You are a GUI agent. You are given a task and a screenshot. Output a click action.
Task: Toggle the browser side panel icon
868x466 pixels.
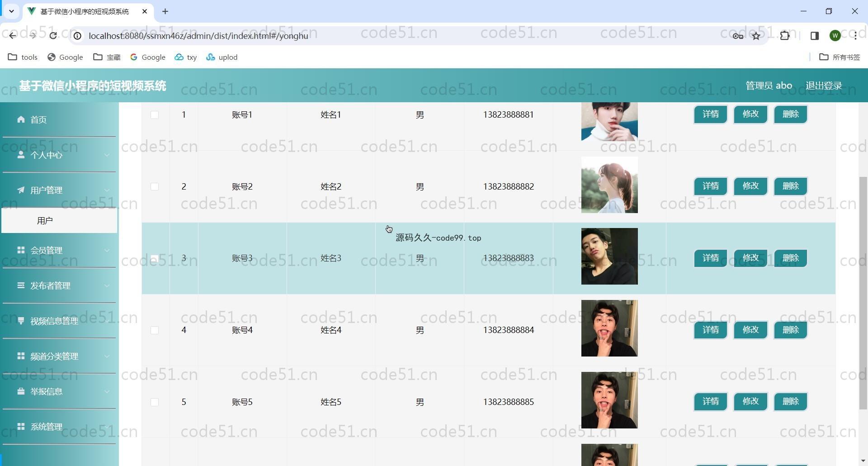click(815, 36)
